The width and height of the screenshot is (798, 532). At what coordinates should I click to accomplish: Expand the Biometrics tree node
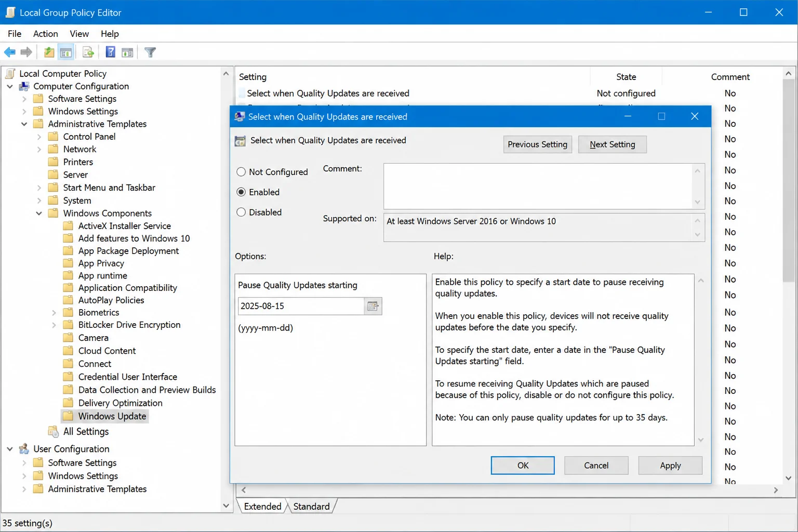point(54,313)
